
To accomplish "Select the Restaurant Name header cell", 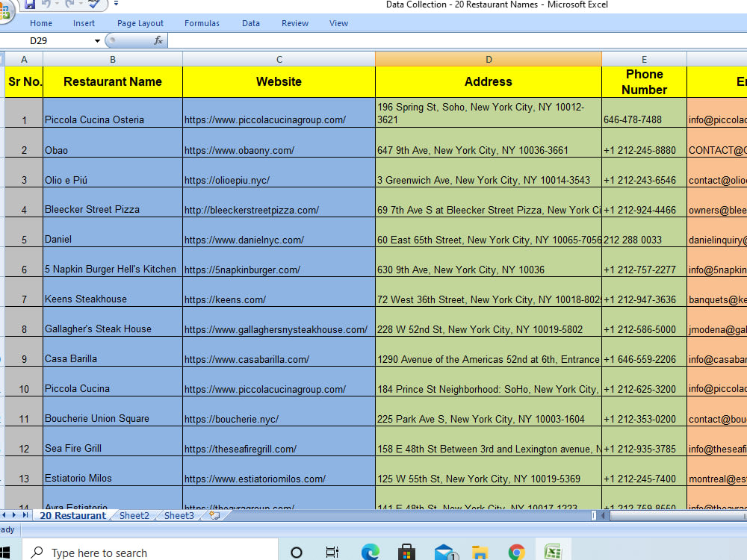I will point(113,82).
